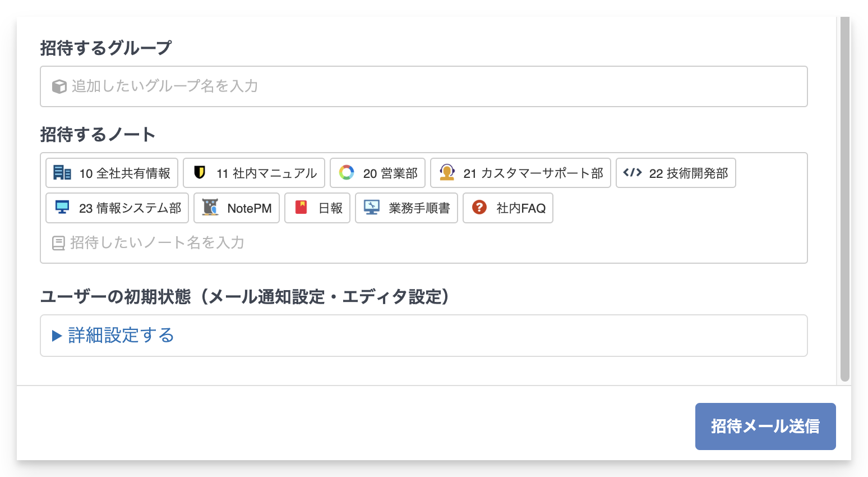The height and width of the screenshot is (477, 868).
Task: Open the 詳細設定する link
Action: tap(121, 336)
